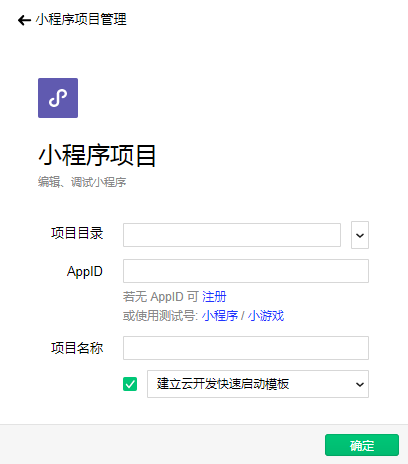Click the 小程序 test account link

coord(220,316)
